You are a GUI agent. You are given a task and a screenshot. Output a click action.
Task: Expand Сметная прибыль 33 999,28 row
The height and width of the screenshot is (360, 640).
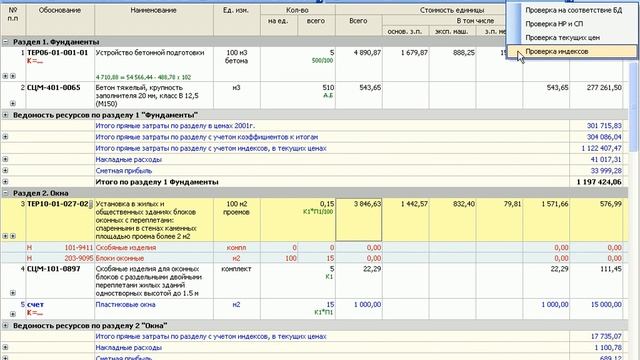[5, 171]
